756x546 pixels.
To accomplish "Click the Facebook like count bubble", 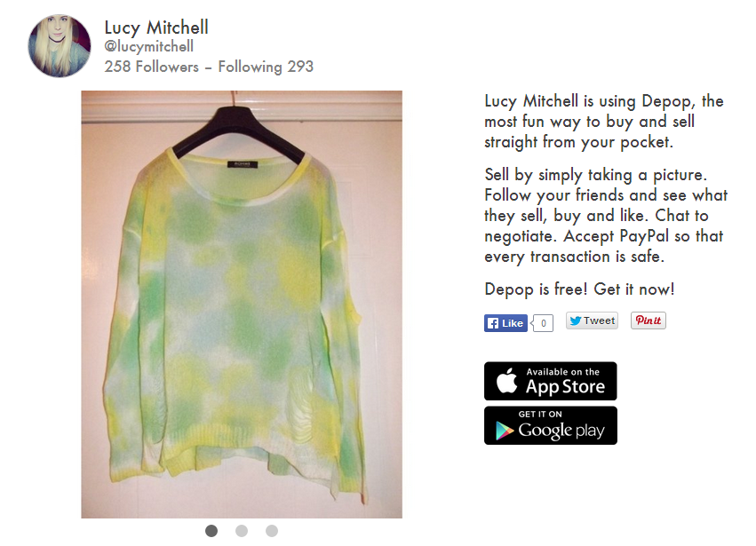I will [x=543, y=323].
